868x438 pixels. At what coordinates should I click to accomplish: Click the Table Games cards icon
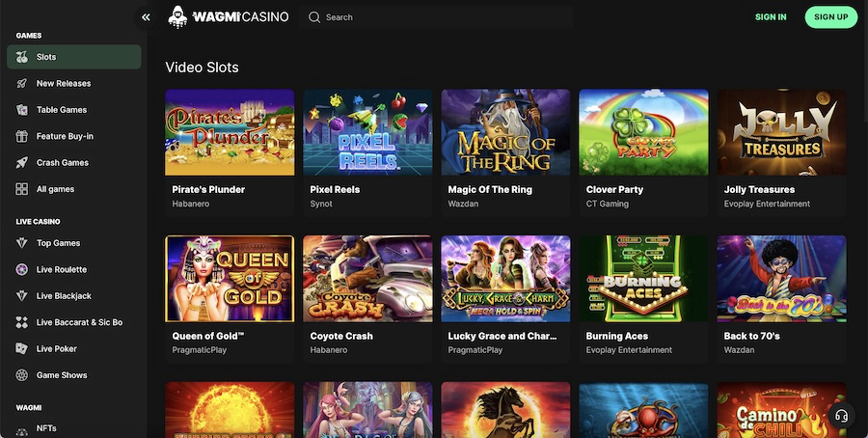(x=21, y=110)
